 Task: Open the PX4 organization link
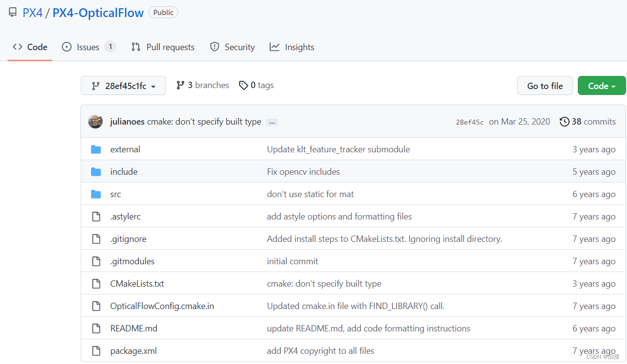[x=33, y=13]
